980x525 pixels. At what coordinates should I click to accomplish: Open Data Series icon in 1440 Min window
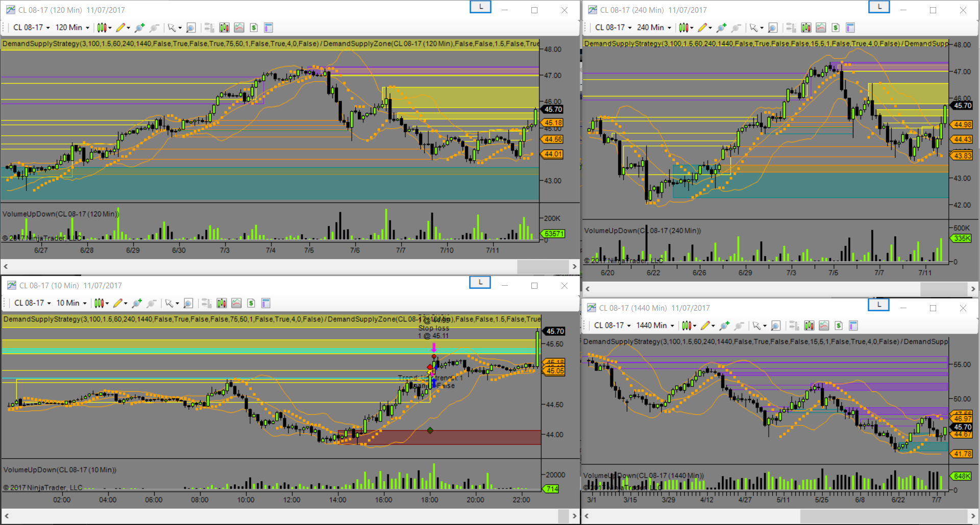(x=809, y=326)
